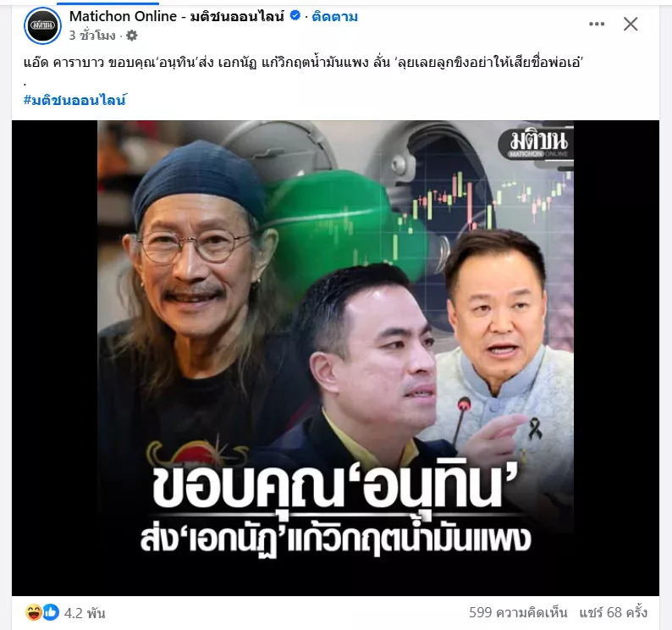Click the มติชน logo watermark in the image
The image size is (672, 630).
point(538,145)
